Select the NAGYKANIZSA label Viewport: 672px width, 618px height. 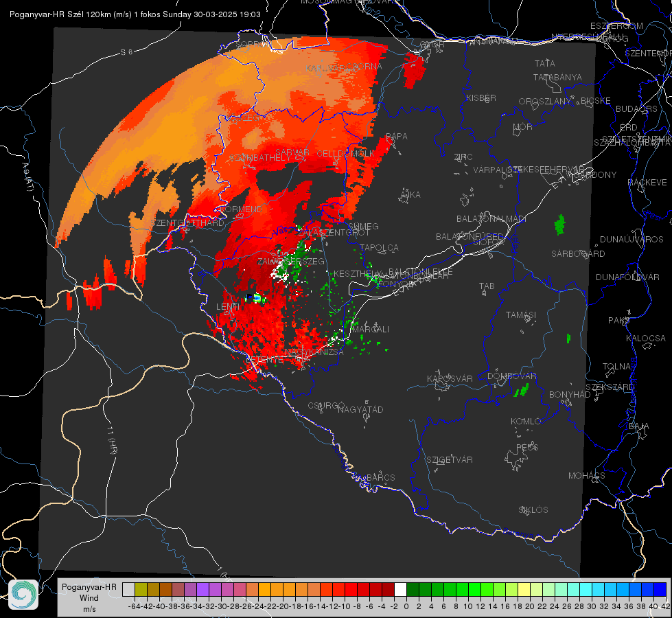[314, 352]
